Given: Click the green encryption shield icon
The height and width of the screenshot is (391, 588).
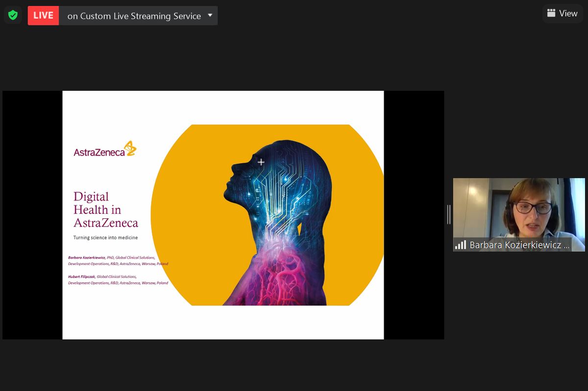Looking at the screenshot, I should pyautogui.click(x=13, y=16).
